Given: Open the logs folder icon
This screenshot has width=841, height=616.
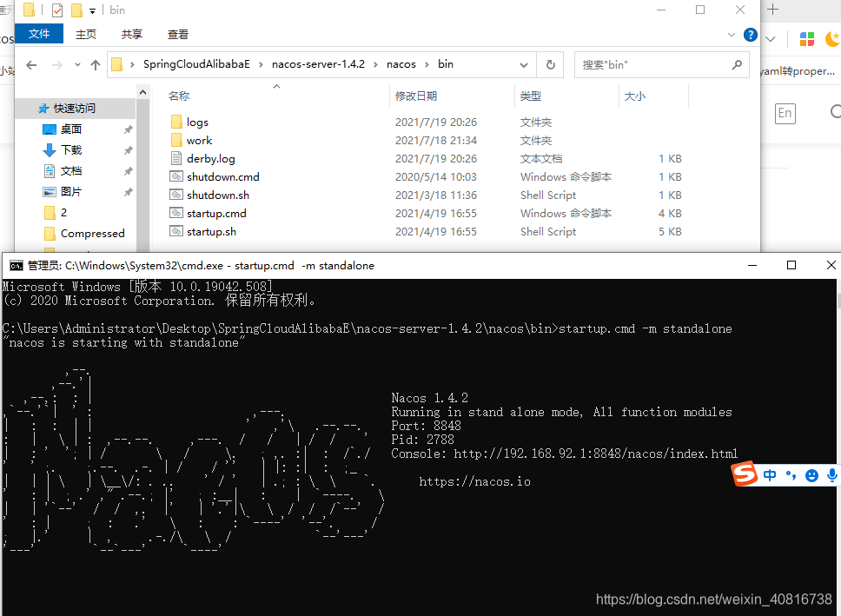Looking at the screenshot, I should (x=176, y=123).
